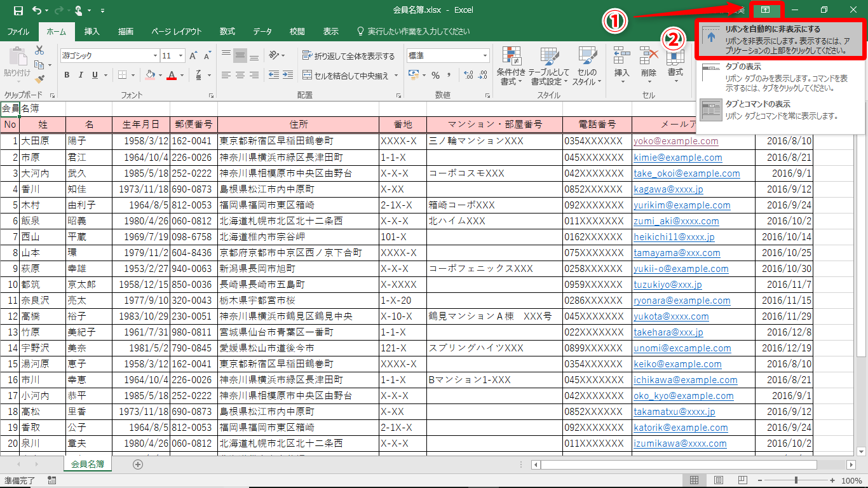Toggle touch/mouse mode icon in title bar
868x488 pixels.
(79, 10)
